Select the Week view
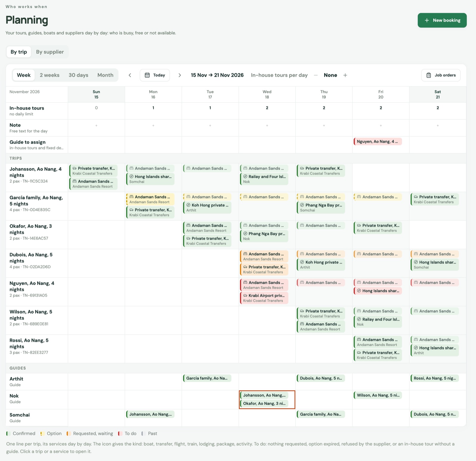The image size is (476, 461). [x=24, y=75]
